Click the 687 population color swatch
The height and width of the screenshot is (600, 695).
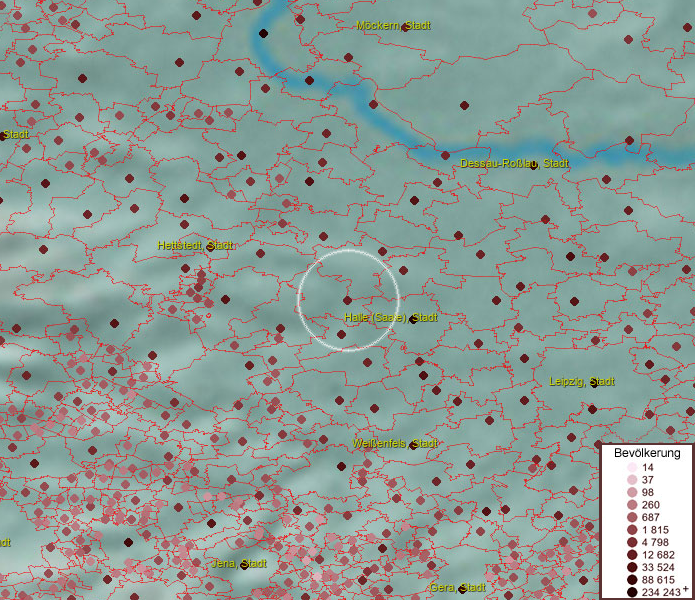tap(631, 517)
